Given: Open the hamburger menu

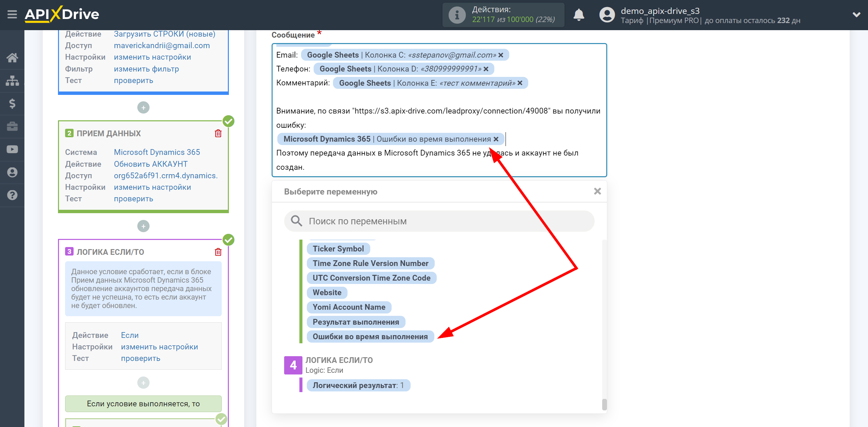Looking at the screenshot, I should [12, 15].
